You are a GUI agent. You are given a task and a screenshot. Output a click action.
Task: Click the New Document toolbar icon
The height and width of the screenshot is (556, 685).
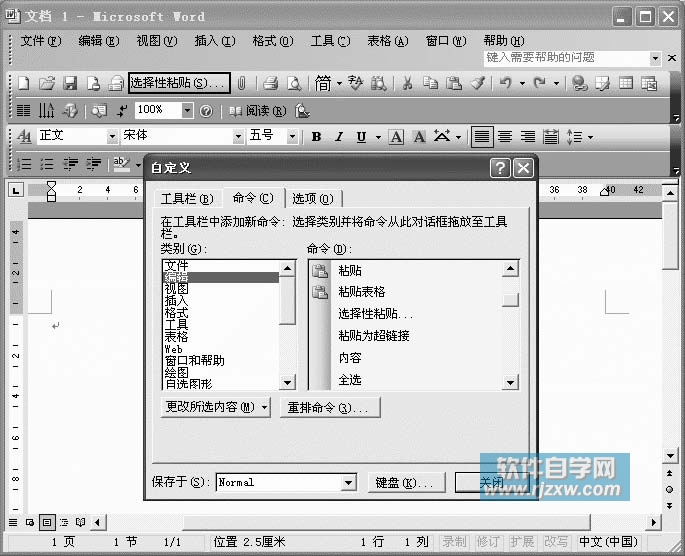[24, 83]
